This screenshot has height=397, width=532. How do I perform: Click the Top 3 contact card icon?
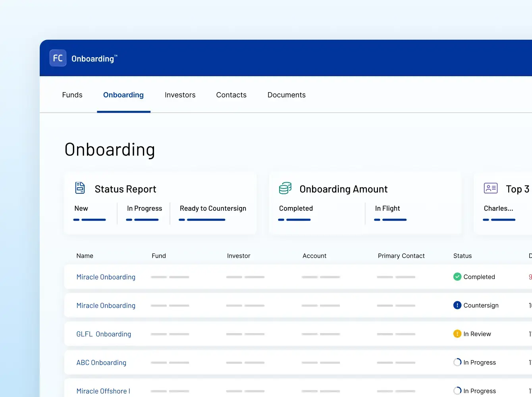pyautogui.click(x=491, y=188)
